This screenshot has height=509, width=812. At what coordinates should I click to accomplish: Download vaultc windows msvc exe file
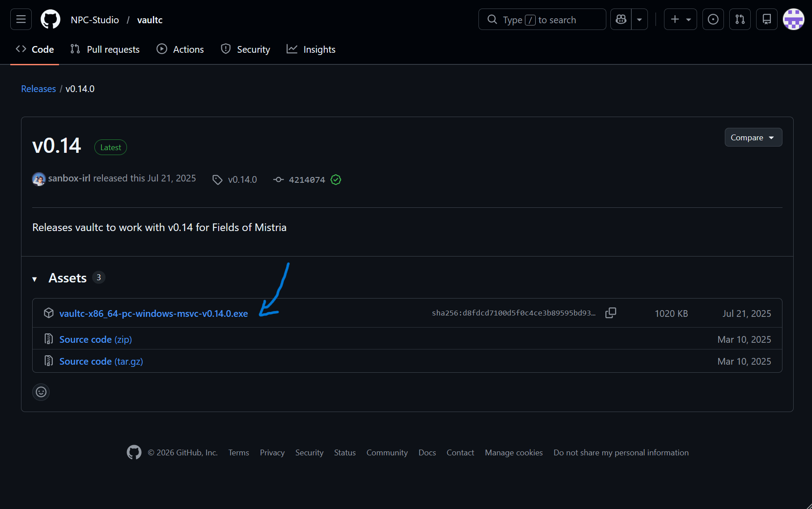[x=153, y=314]
